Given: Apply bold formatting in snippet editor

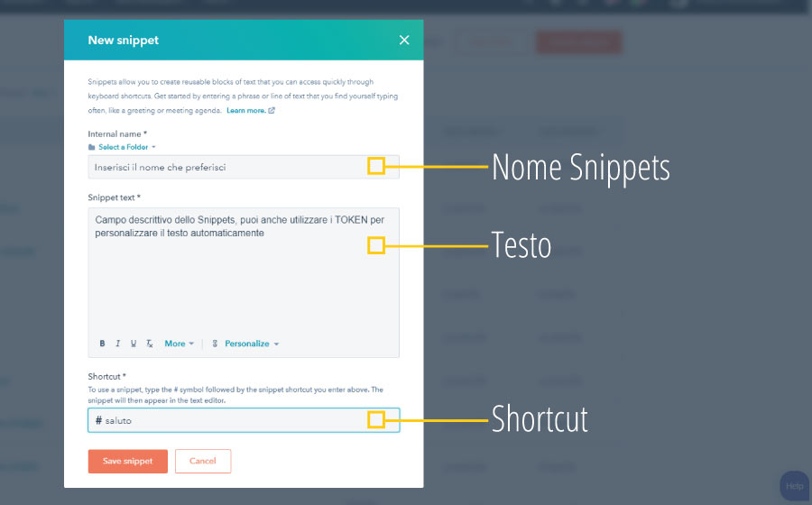Looking at the screenshot, I should point(102,344).
